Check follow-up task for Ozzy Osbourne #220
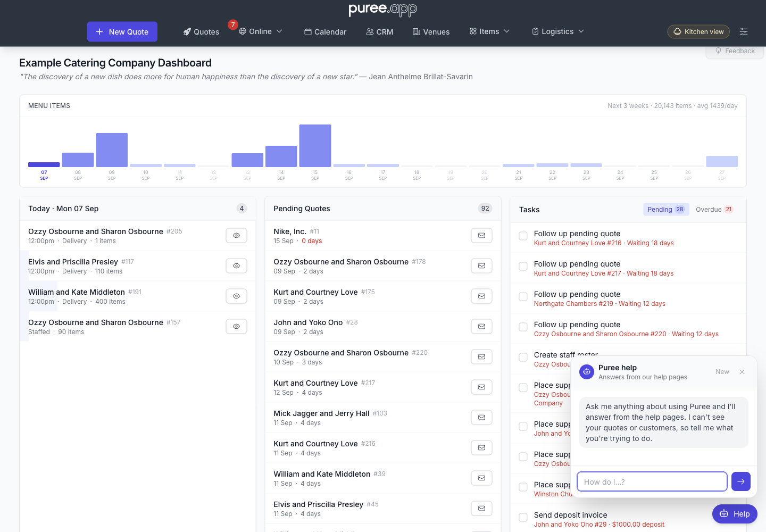This screenshot has height=532, width=766. point(523,327)
